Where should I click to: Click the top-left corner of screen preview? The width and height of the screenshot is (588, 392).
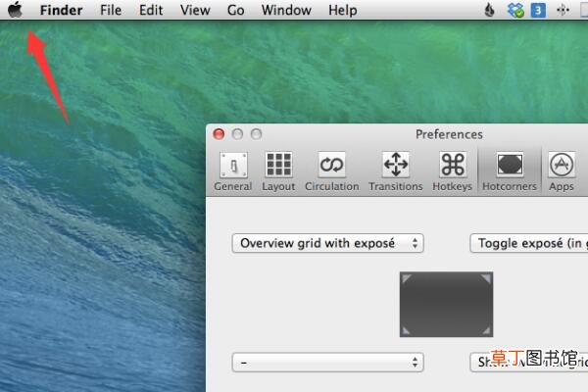407,278
